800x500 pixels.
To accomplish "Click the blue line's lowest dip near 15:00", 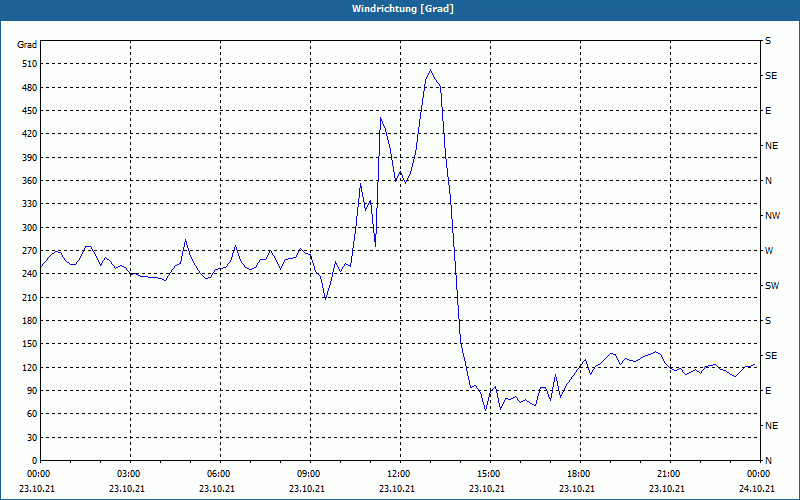I will click(x=486, y=410).
